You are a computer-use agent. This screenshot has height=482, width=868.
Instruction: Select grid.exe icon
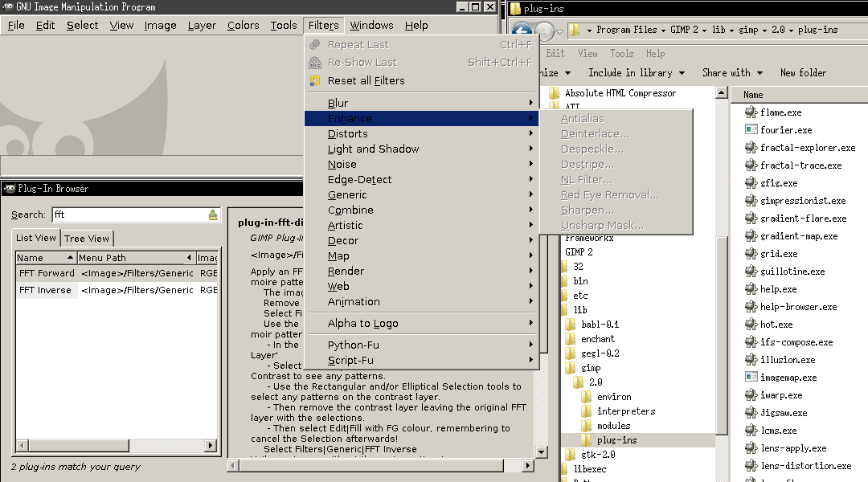tap(751, 254)
